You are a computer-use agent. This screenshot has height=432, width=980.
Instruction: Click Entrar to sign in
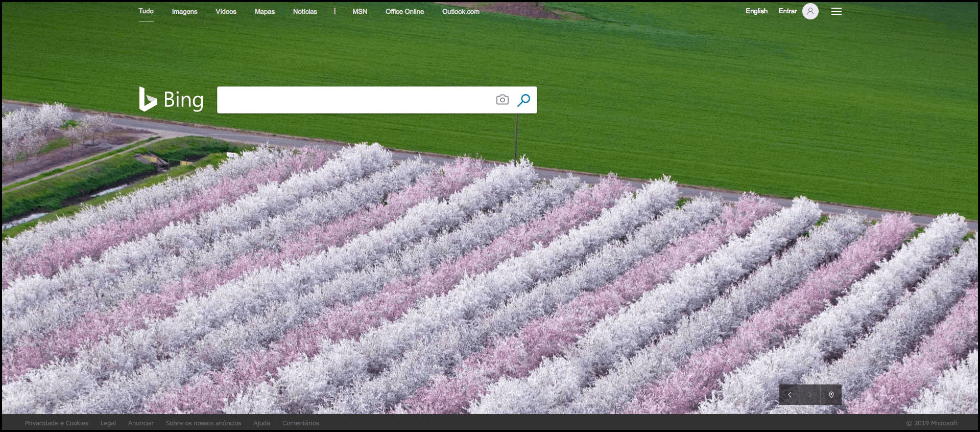click(x=787, y=11)
